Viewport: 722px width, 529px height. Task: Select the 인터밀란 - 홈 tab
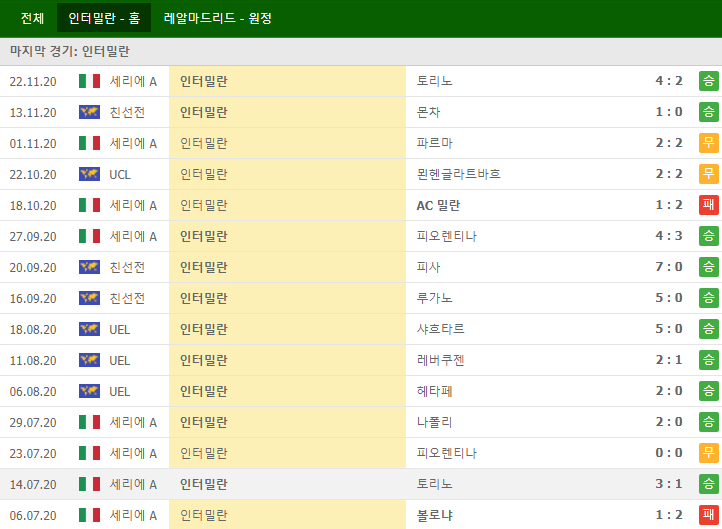point(104,18)
